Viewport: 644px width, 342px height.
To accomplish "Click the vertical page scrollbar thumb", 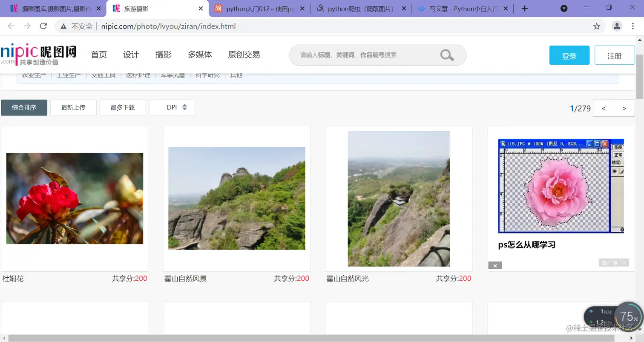I will tap(640, 77).
